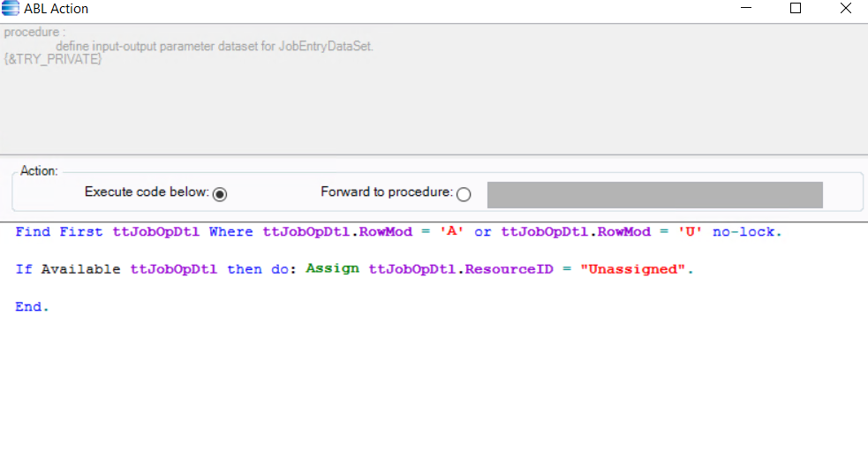This screenshot has height=451, width=868.
Task: Click the 'no-lock.' text in the first code line
Action: click(747, 232)
